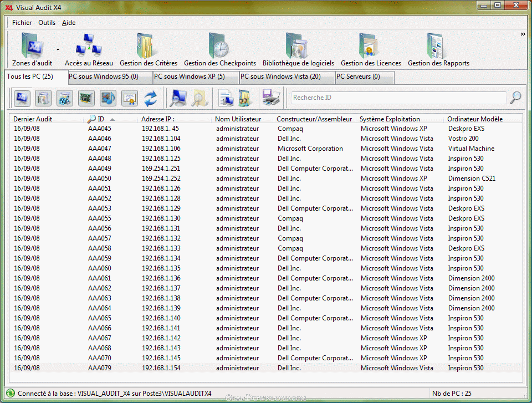Screen dimensions: 532x403
Task: Focus the Recherche ID search field
Action: 398,98
